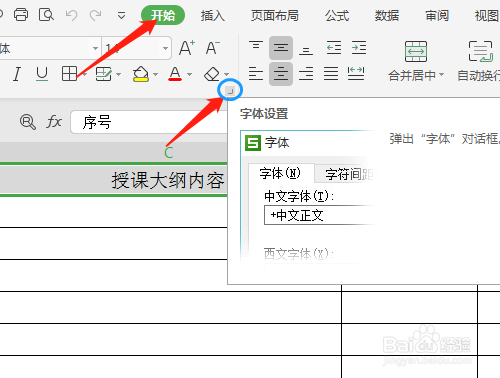The height and width of the screenshot is (378, 500).
Task: Decrease indent
Action: click(334, 48)
